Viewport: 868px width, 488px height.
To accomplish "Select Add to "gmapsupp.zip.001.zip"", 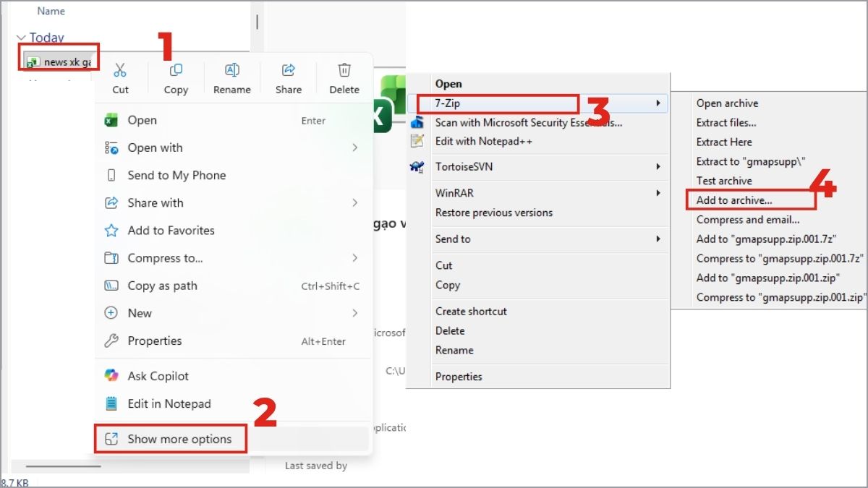I will pos(767,278).
